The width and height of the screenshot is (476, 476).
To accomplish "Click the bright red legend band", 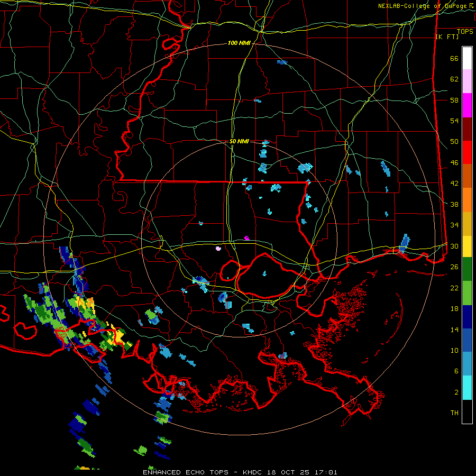I will (467, 152).
